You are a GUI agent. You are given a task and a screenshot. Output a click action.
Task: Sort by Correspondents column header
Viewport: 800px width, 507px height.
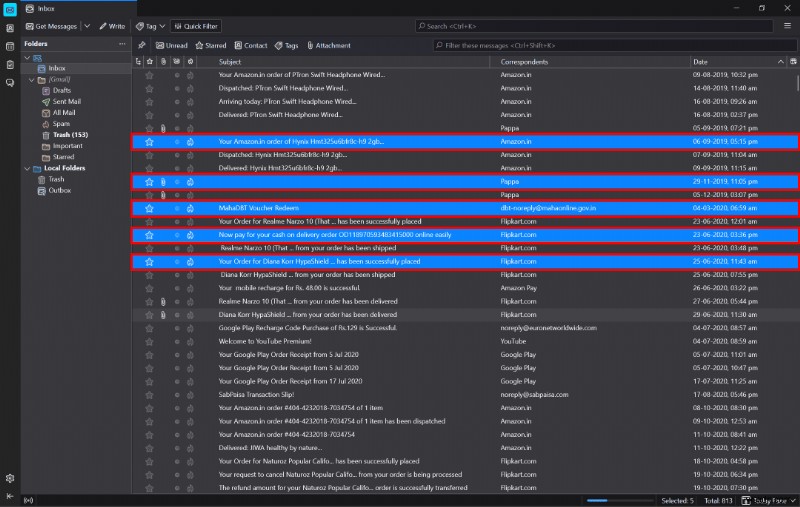click(x=524, y=62)
